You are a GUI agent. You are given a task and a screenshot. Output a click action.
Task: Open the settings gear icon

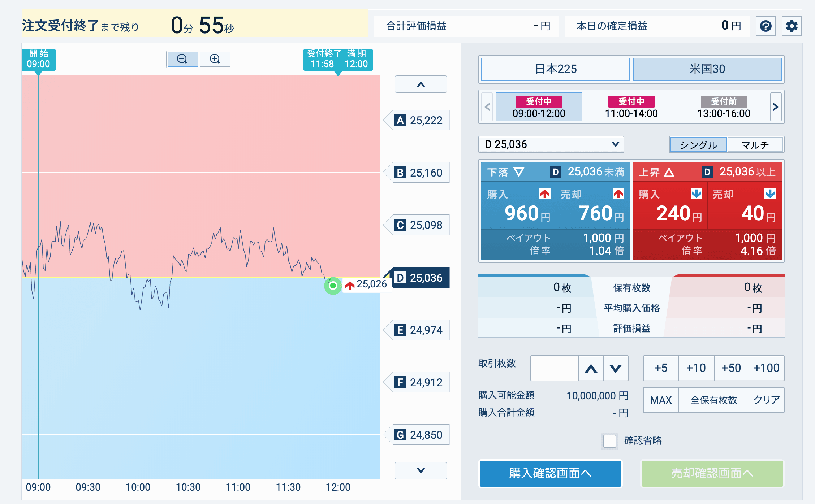click(x=792, y=26)
